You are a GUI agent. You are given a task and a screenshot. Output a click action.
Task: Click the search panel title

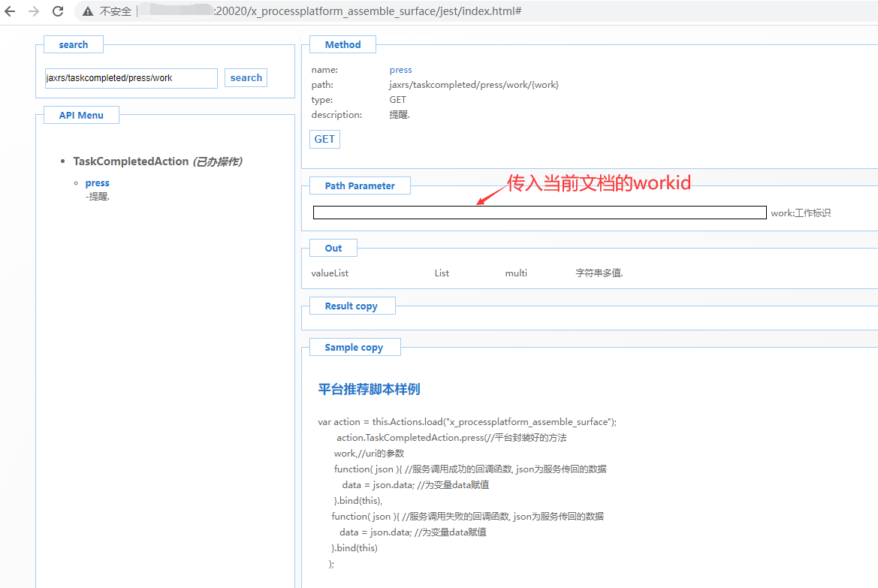74,45
